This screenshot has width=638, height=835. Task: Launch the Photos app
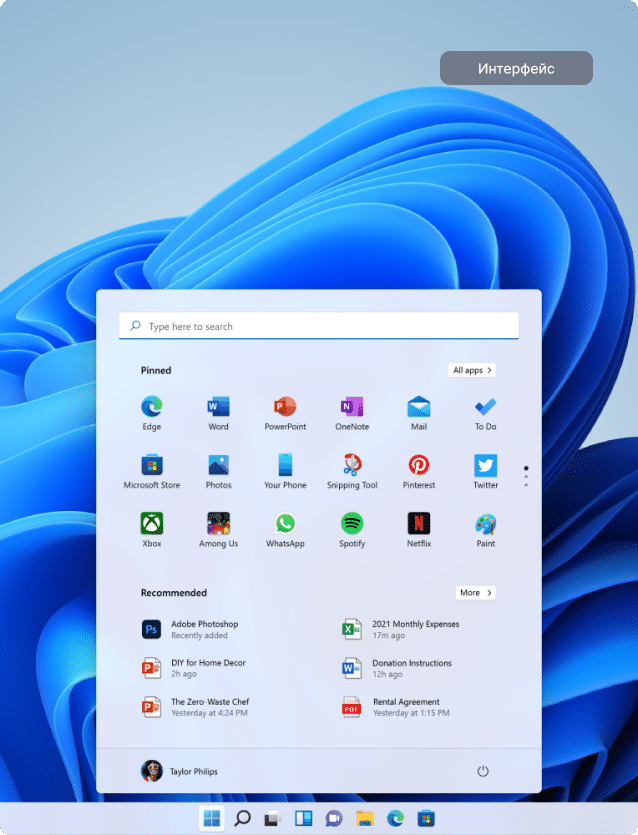click(x=218, y=471)
